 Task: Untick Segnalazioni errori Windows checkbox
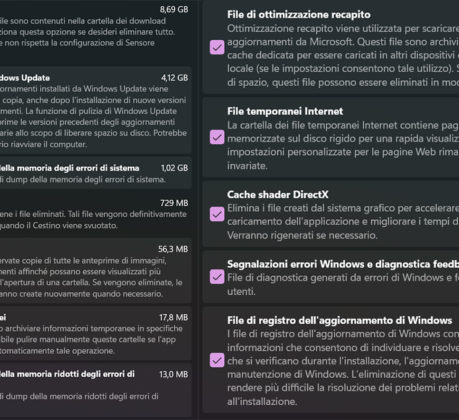[x=217, y=277]
